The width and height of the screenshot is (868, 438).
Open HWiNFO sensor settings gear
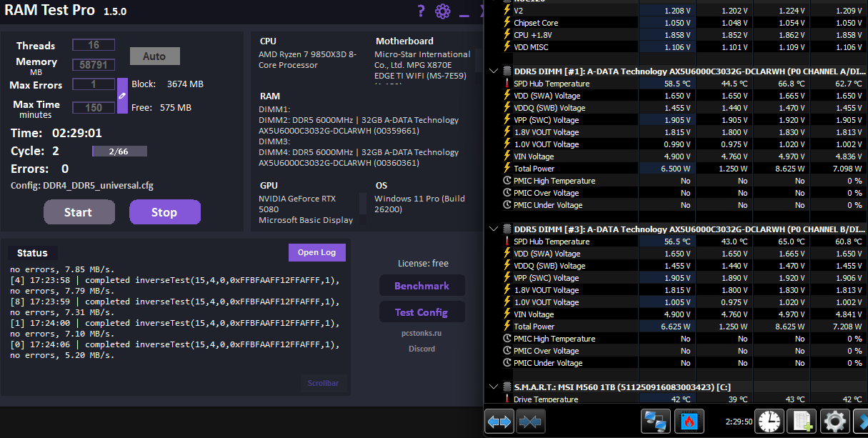click(834, 421)
